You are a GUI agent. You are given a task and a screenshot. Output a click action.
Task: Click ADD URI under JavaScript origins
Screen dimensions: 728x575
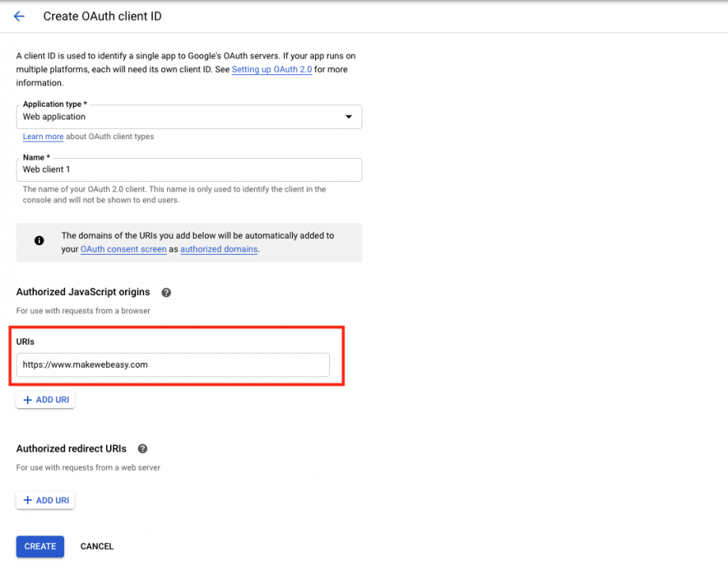tap(45, 399)
